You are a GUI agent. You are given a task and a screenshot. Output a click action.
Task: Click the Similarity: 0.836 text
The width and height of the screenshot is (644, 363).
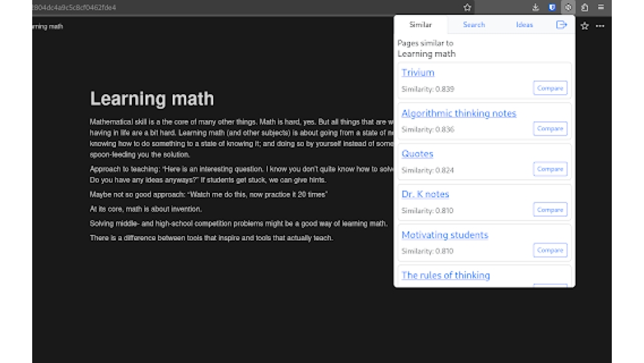(x=428, y=130)
